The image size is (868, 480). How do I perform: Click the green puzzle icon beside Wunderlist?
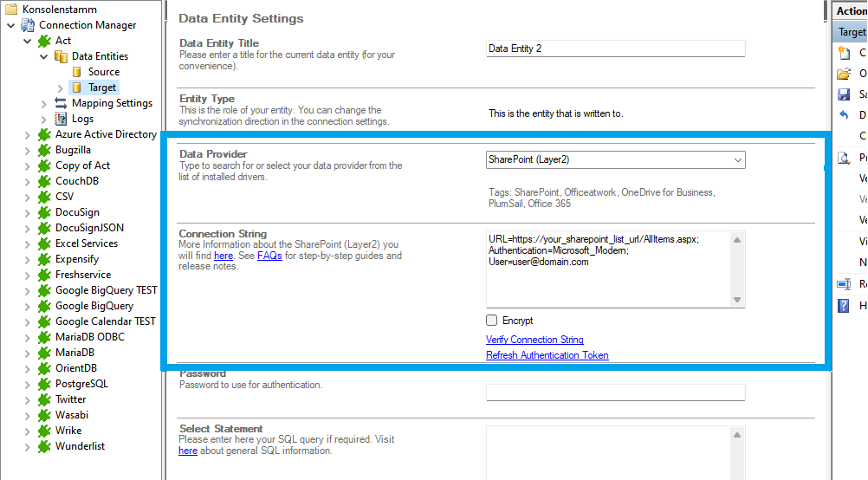tap(44, 446)
